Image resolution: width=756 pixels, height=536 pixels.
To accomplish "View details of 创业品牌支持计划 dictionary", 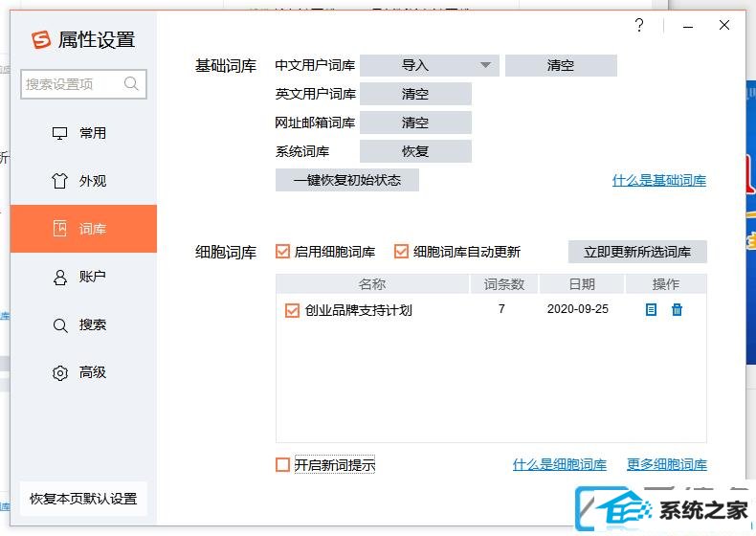I will (651, 310).
